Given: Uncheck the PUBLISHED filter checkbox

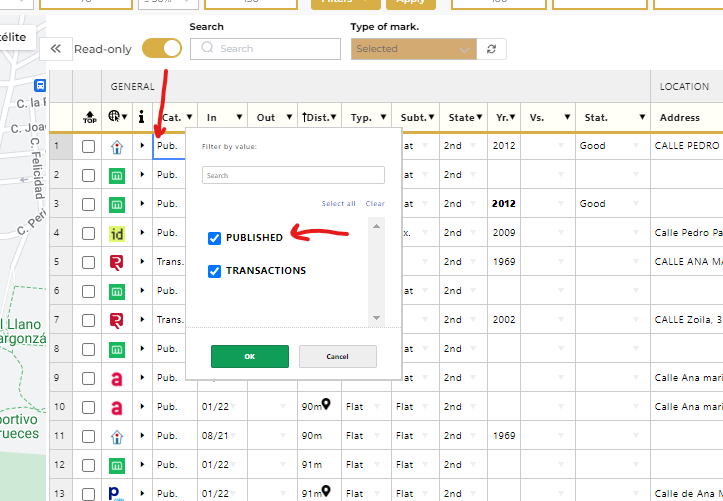Looking at the screenshot, I should click(x=214, y=238).
